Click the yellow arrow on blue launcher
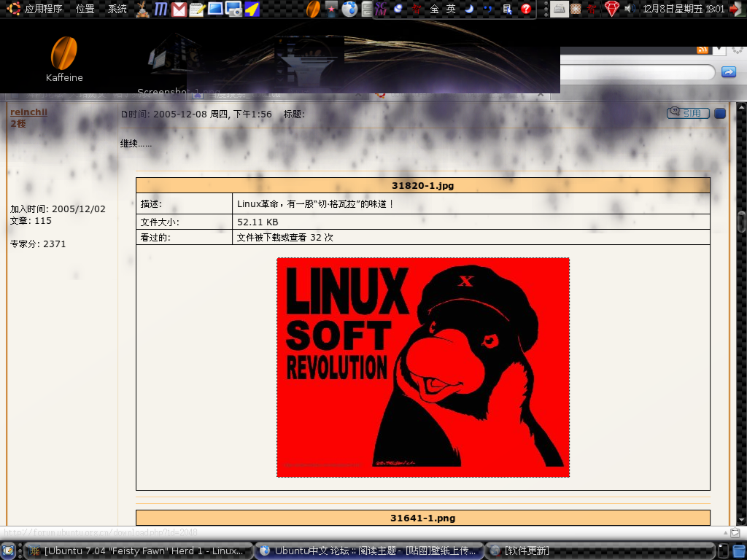Image resolution: width=747 pixels, height=560 pixels. (x=252, y=9)
